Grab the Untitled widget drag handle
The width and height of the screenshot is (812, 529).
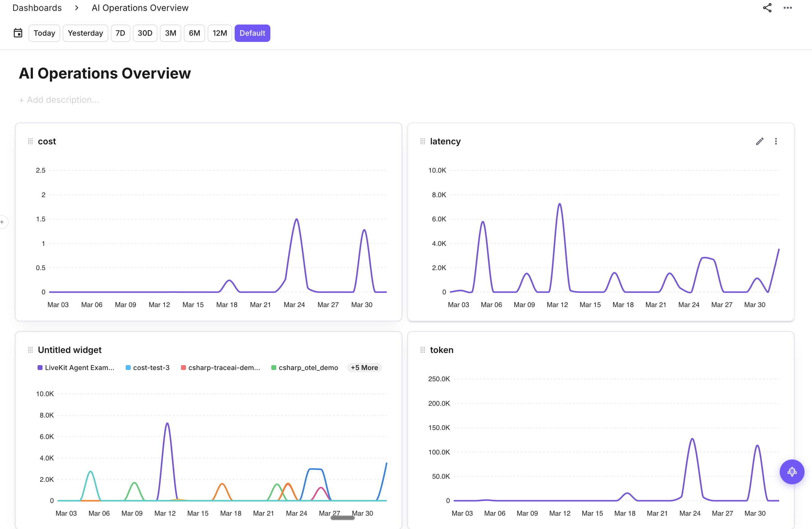point(30,350)
